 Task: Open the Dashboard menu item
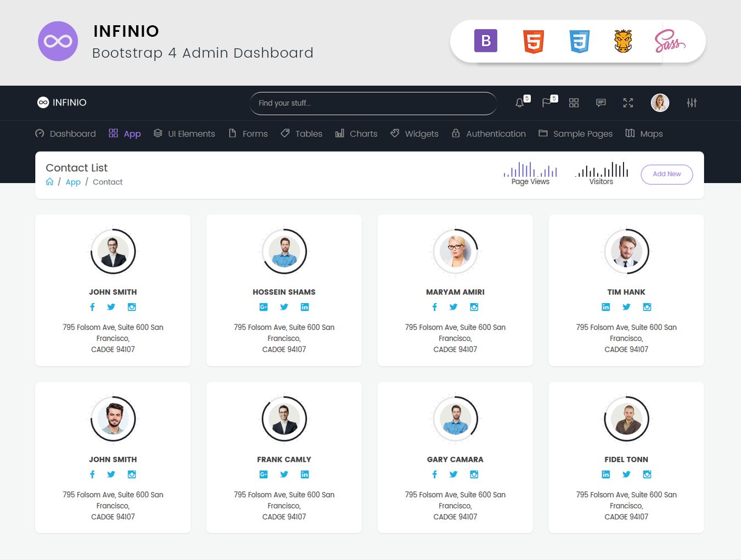[65, 133]
